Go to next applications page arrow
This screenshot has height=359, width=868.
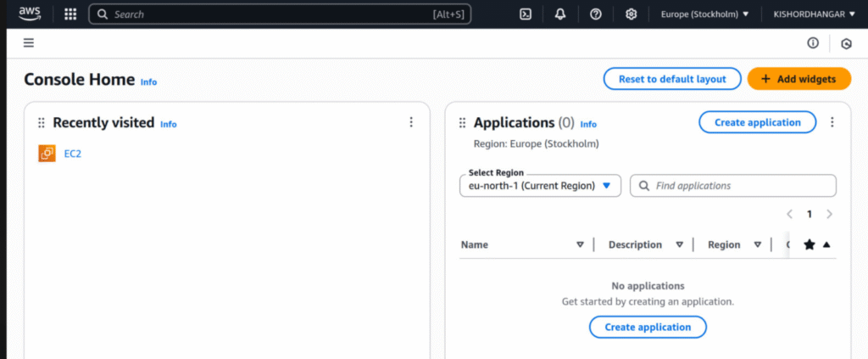click(829, 214)
